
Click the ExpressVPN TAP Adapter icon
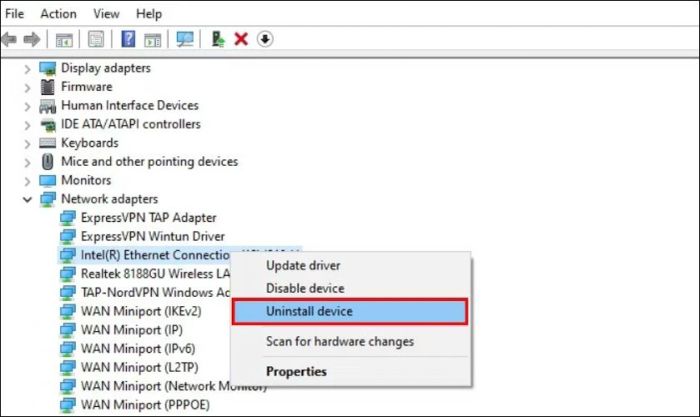pos(67,218)
